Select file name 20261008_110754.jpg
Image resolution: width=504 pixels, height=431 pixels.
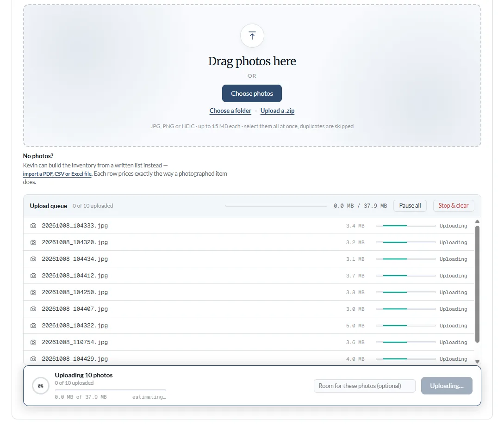pyautogui.click(x=75, y=342)
